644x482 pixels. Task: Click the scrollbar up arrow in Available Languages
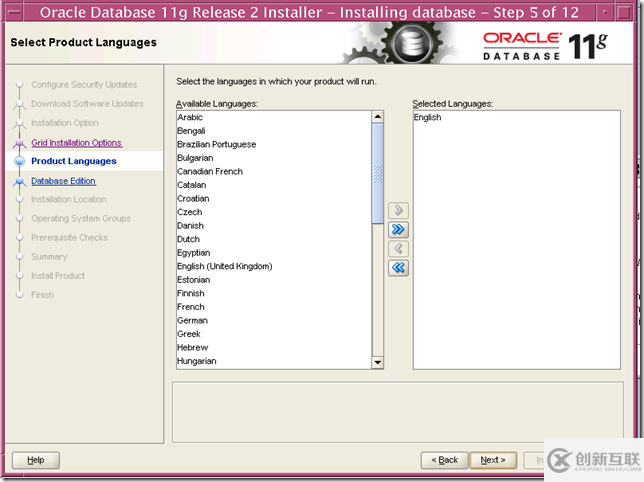click(377, 117)
